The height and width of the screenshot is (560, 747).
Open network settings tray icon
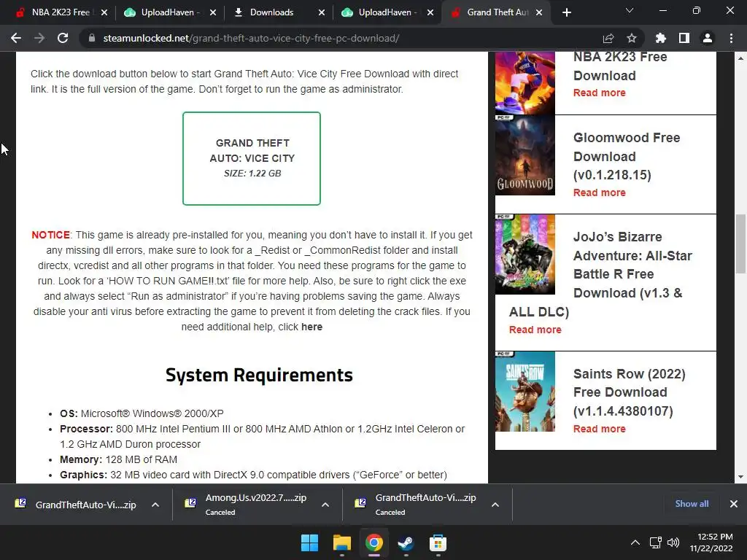point(656,542)
